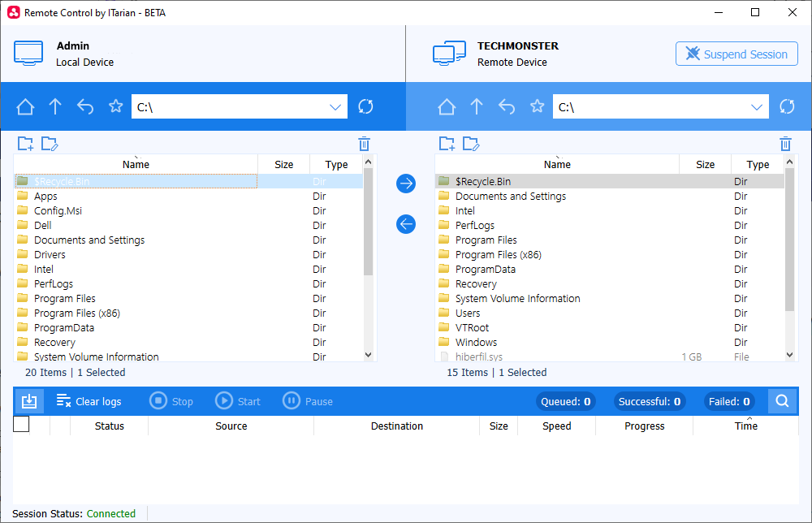Select local Config.Msi folder

[x=188, y=211]
